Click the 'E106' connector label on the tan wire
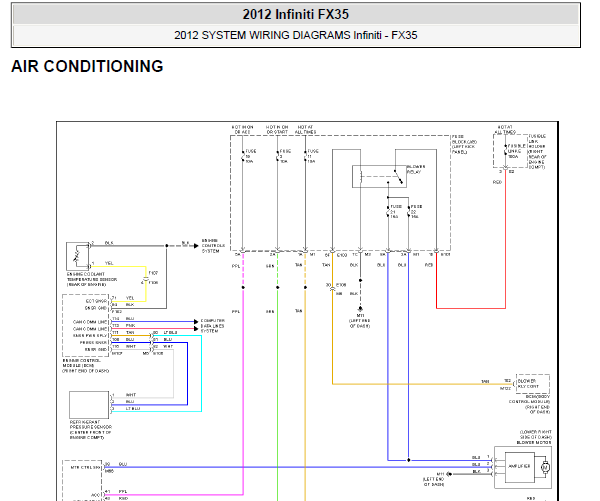This screenshot has width=600, height=501. 341,285
